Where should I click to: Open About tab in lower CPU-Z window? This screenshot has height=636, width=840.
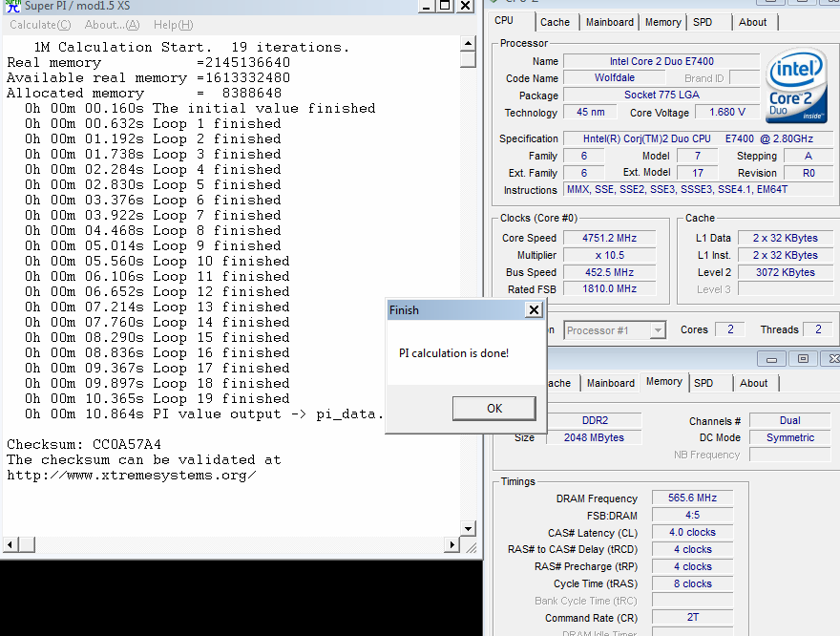[754, 383]
